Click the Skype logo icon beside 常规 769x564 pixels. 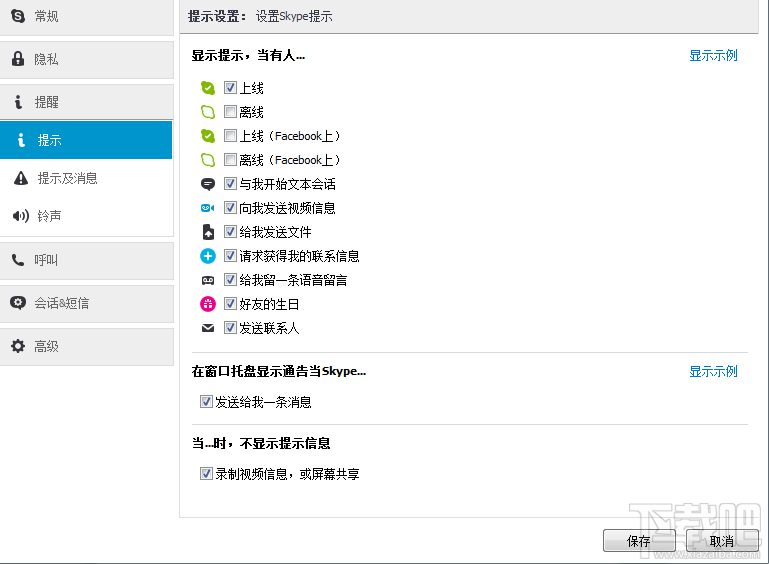pos(18,16)
